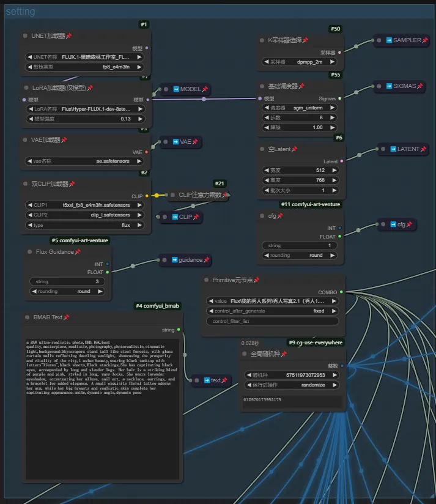Click the LoRA 模型强度 0.13 slider field
The width and height of the screenshot is (436, 504).
[85, 119]
